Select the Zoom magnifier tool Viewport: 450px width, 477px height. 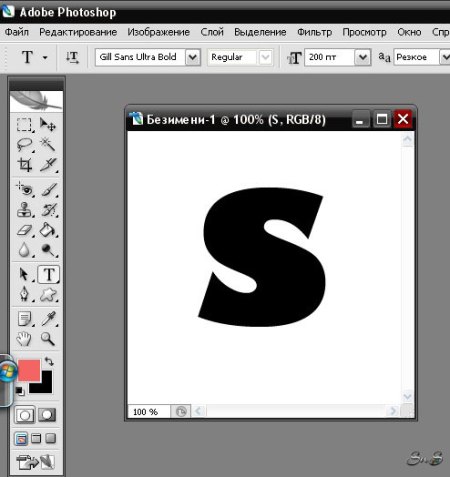point(48,339)
